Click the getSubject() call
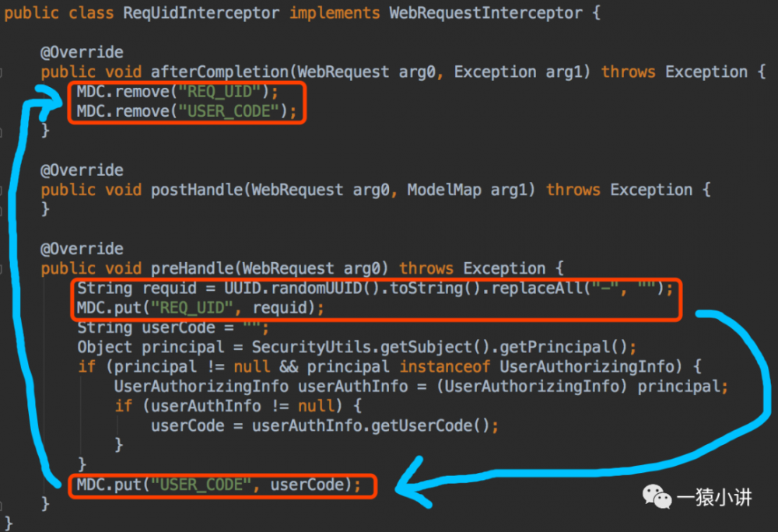This screenshot has height=532, width=778. pyautogui.click(x=435, y=347)
